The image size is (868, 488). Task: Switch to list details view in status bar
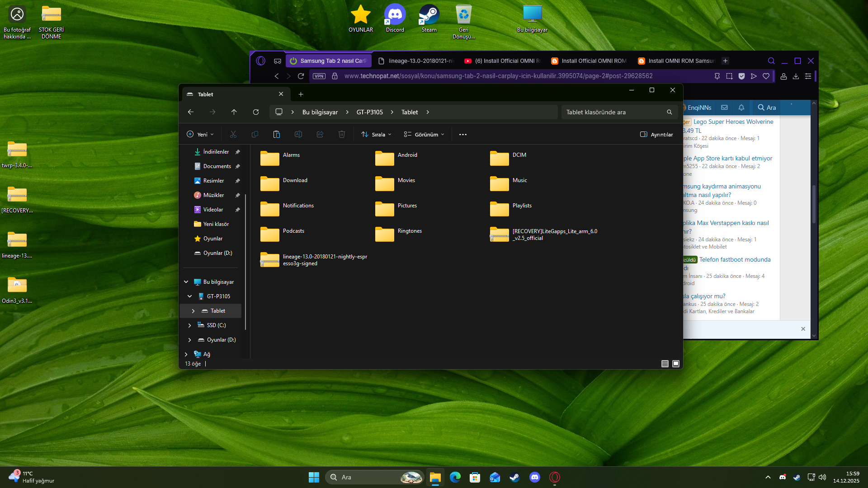coord(665,364)
